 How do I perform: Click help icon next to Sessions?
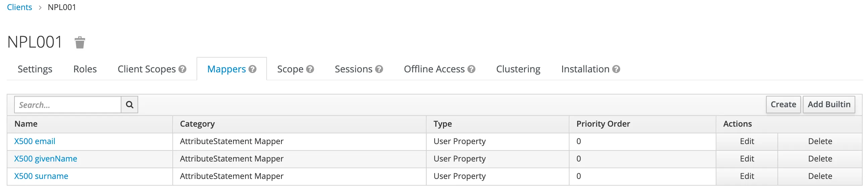(379, 69)
